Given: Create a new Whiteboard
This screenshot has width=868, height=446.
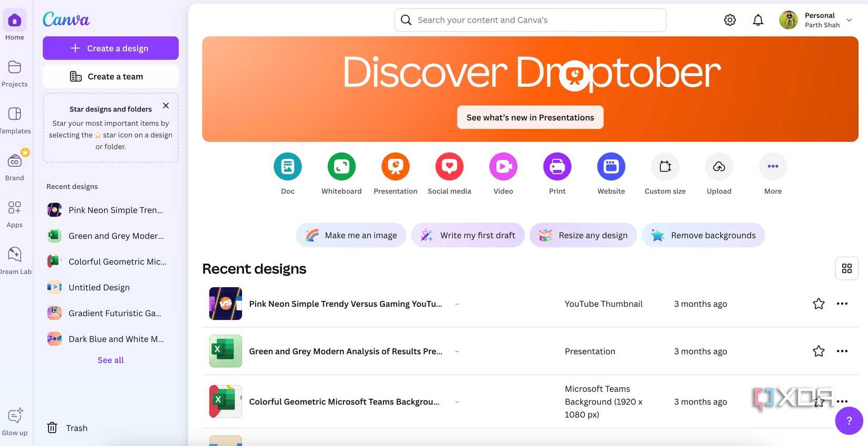Looking at the screenshot, I should (341, 167).
